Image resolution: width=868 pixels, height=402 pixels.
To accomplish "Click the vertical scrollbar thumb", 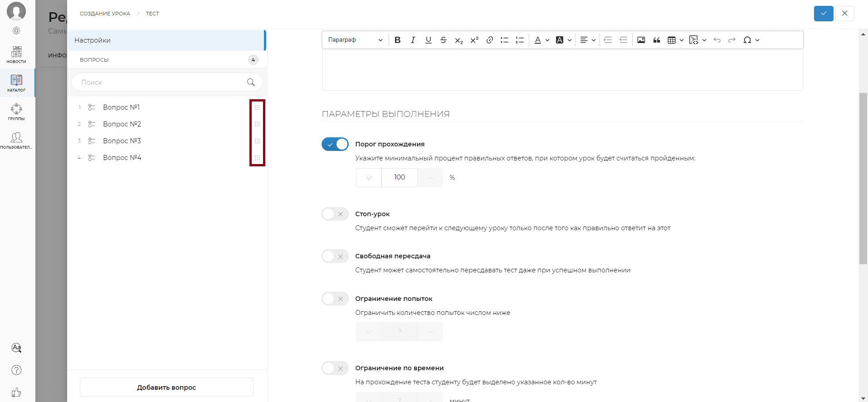I will [x=863, y=178].
